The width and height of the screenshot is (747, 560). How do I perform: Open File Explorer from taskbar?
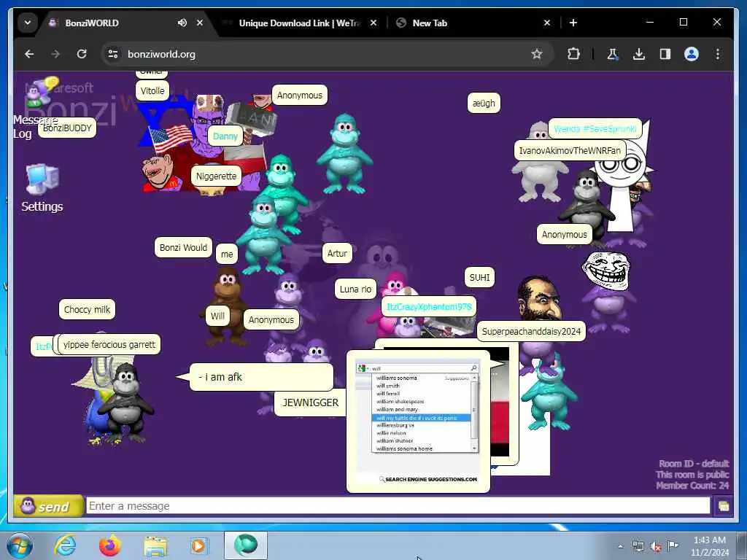coord(155,546)
